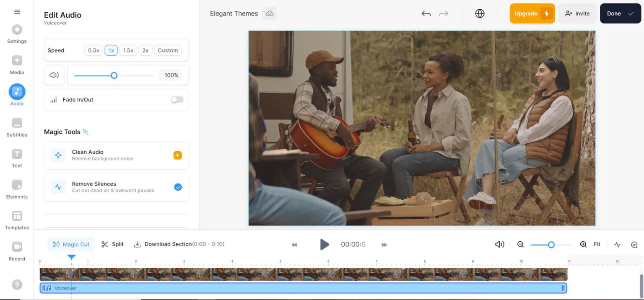Click the Done button
The image size is (644, 300).
point(621,13)
